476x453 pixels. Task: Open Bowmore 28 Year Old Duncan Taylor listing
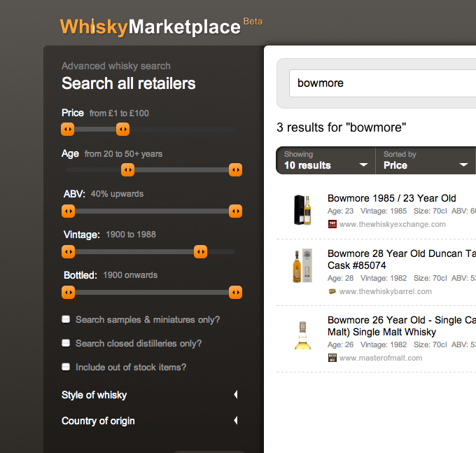pyautogui.click(x=402, y=259)
